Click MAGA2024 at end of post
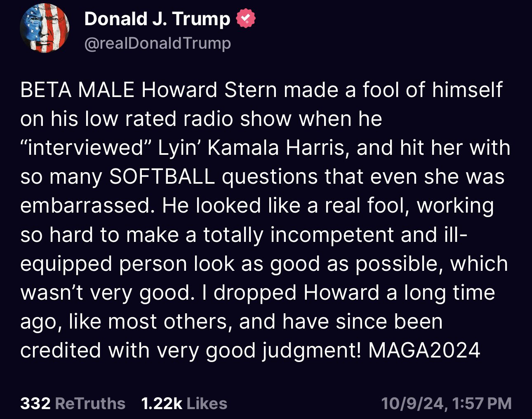532x419 pixels. [424, 350]
